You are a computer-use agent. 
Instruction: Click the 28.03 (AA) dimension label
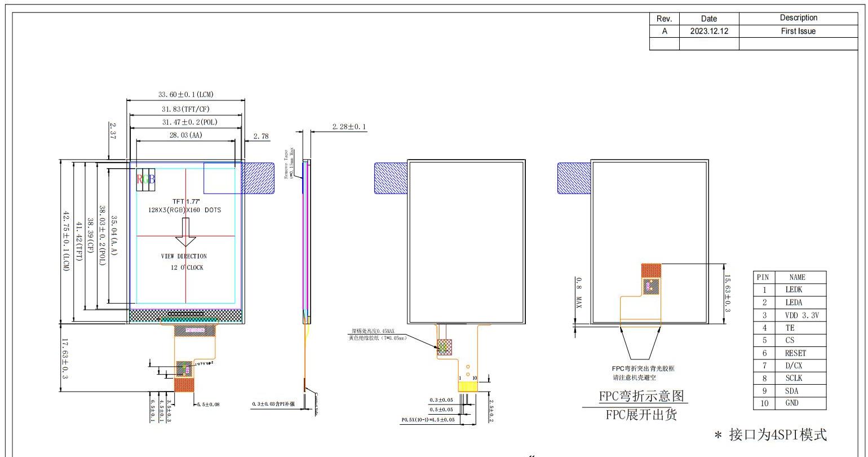(x=185, y=135)
